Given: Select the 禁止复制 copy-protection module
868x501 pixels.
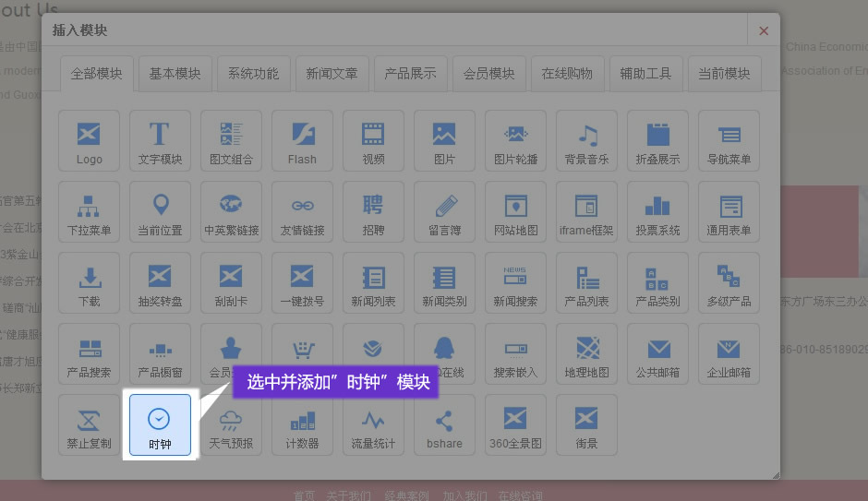Looking at the screenshot, I should (89, 424).
